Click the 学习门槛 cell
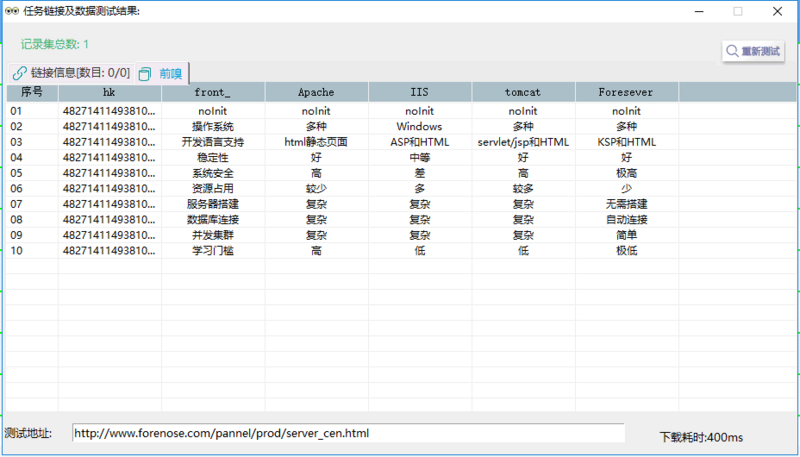The width and height of the screenshot is (800, 457). click(x=213, y=251)
